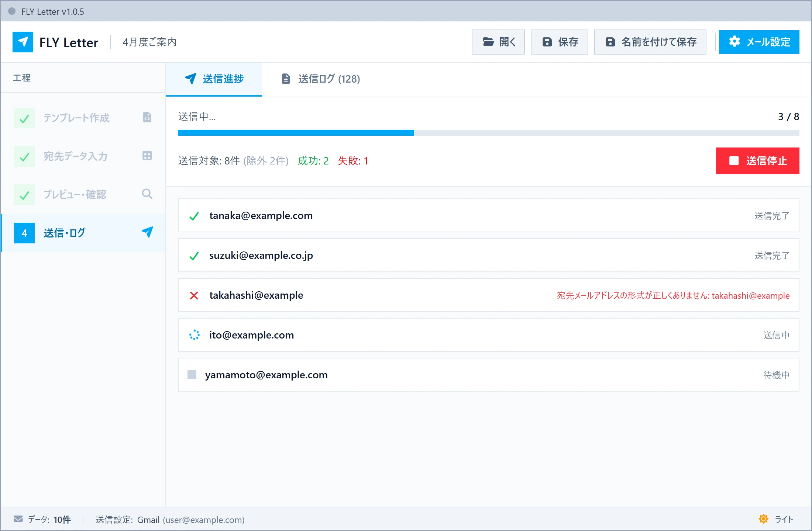
Task: Switch to the 送信ログ (128) tab
Action: [x=320, y=79]
